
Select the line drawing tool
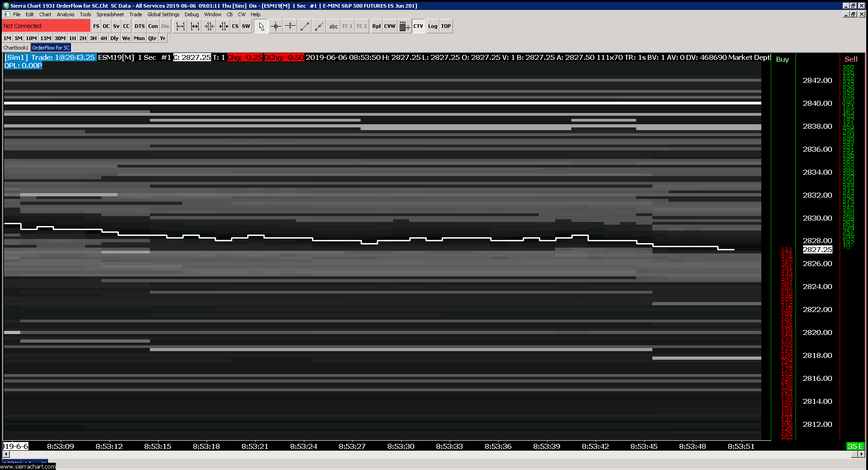305,26
